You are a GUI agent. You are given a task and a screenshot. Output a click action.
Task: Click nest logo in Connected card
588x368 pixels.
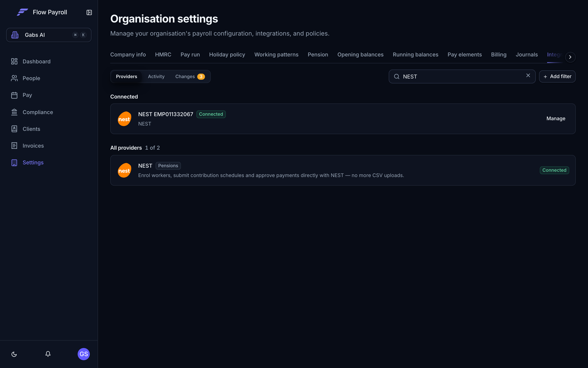pos(124,119)
